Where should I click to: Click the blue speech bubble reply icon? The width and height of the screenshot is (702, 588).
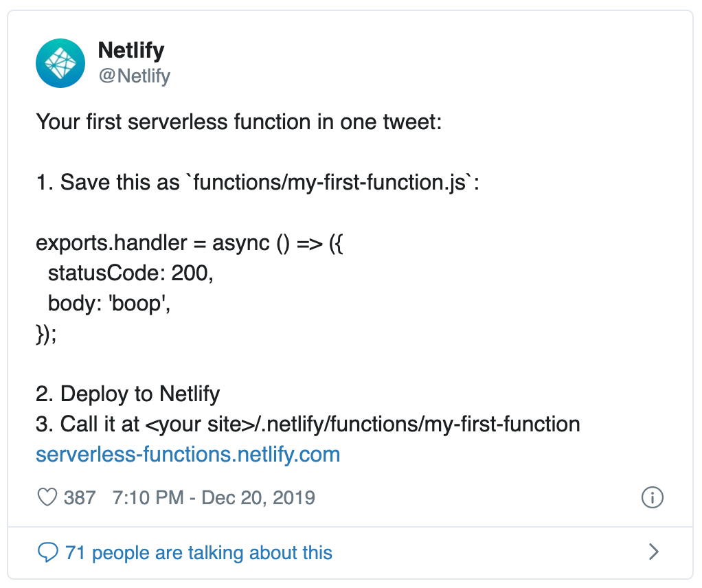click(x=47, y=552)
